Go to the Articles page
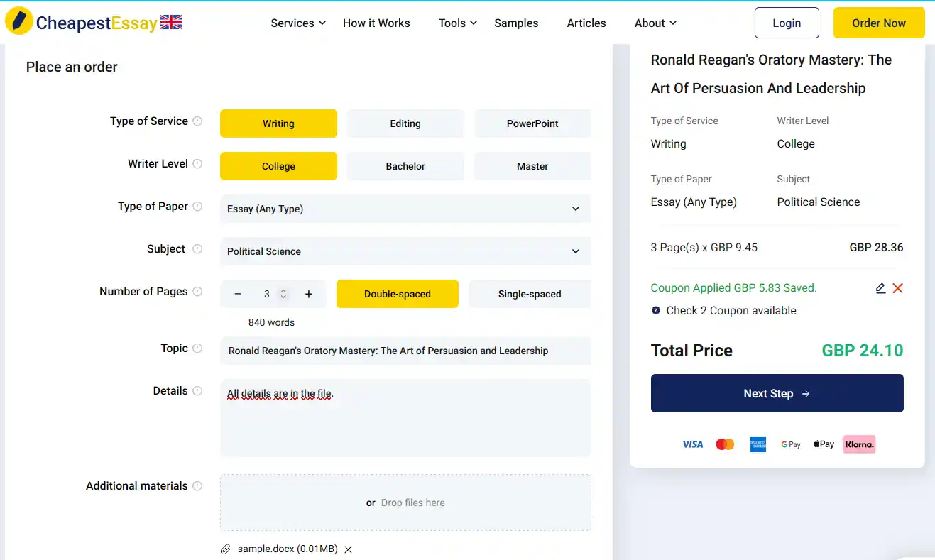The height and width of the screenshot is (560, 935). [586, 23]
